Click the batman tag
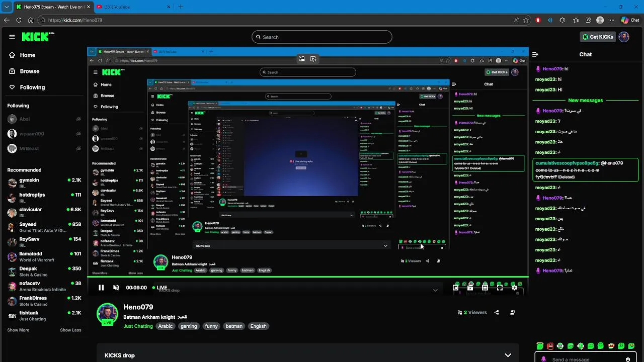This screenshot has width=644, height=362. [234, 326]
